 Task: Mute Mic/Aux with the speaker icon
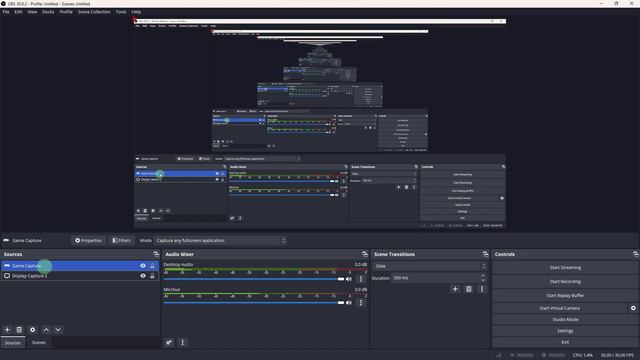click(349, 303)
